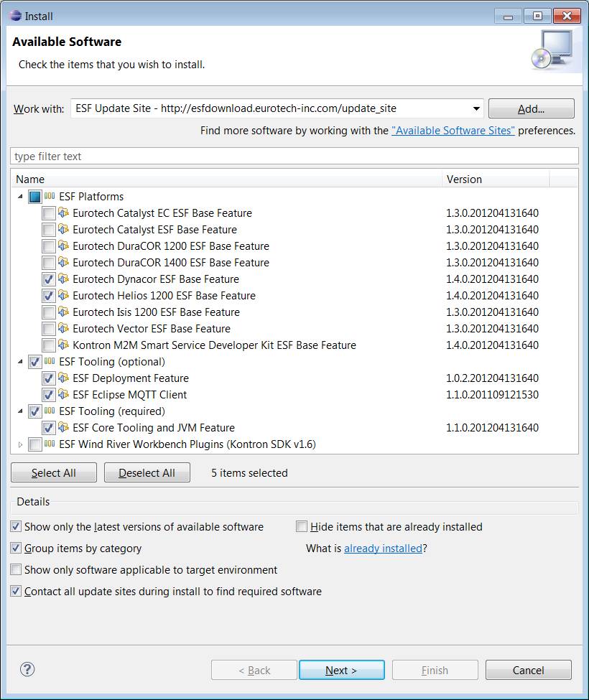Open the Work with site dropdown
The height and width of the screenshot is (700, 589).
click(x=476, y=109)
